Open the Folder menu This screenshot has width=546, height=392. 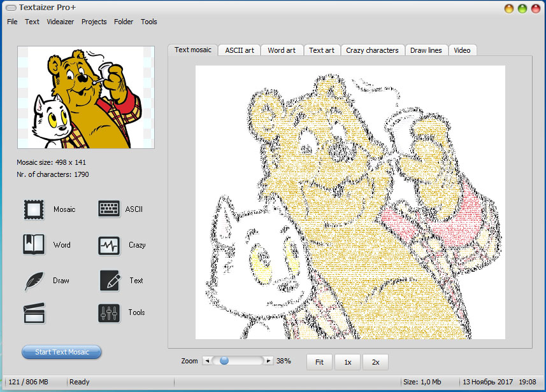(124, 22)
